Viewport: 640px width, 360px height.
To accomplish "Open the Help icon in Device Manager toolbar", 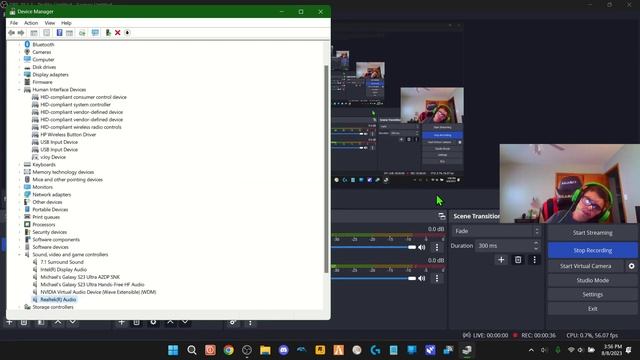I will (x=59, y=33).
